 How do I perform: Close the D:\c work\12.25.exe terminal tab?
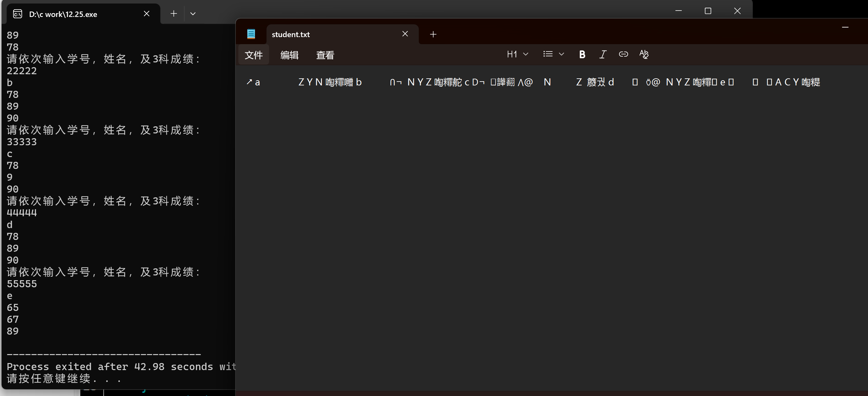coord(146,13)
